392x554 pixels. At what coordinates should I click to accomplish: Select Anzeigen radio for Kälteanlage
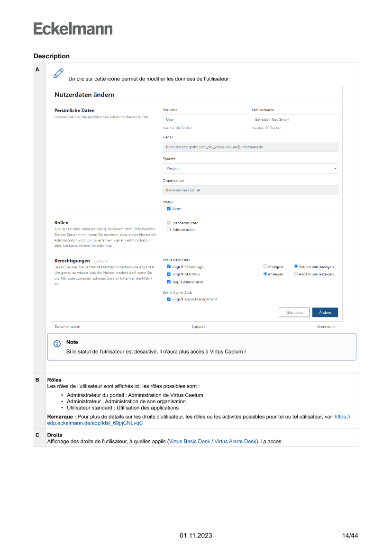(x=265, y=266)
